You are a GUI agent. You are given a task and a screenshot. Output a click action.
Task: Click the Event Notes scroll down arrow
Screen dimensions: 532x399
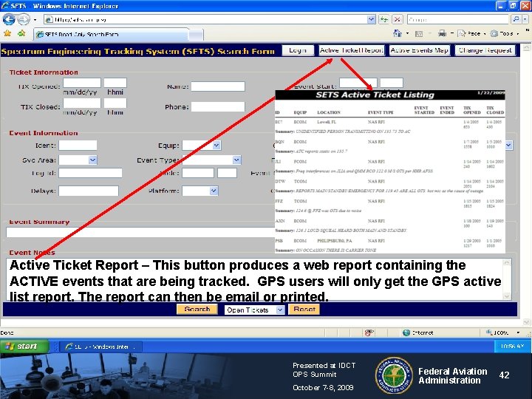click(507, 296)
